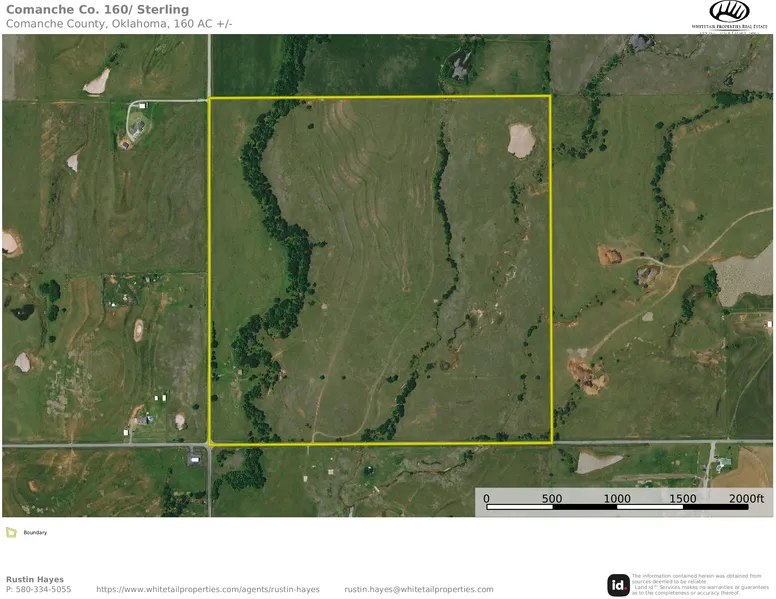This screenshot has width=776, height=599.
Task: Click the Whitetail Properties Real Estate text
Action: [729, 26]
